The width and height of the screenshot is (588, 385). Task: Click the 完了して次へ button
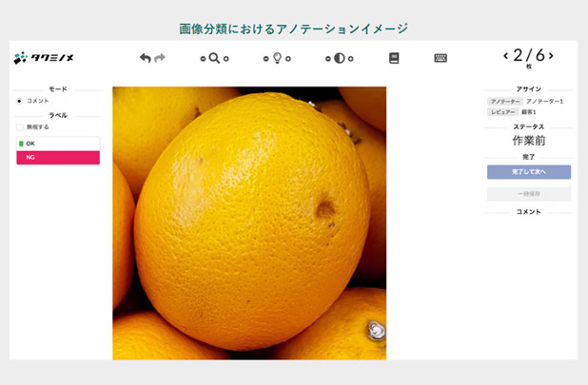pos(529,172)
